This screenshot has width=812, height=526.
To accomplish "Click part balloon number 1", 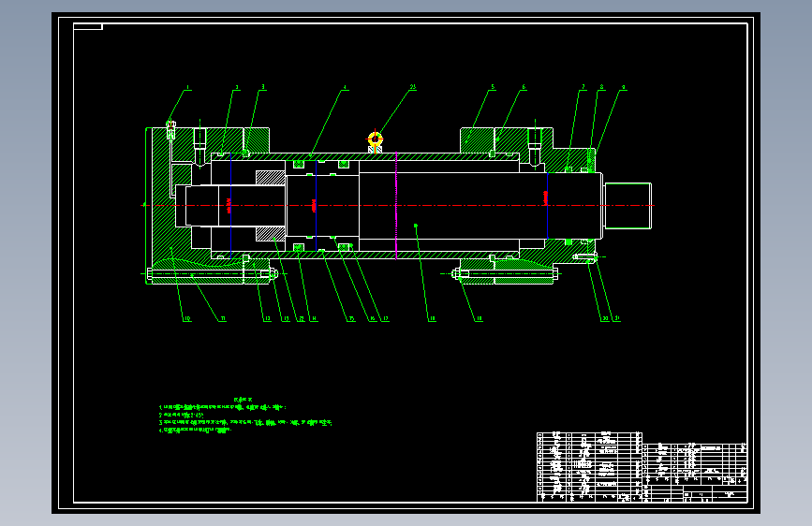I will (x=188, y=87).
